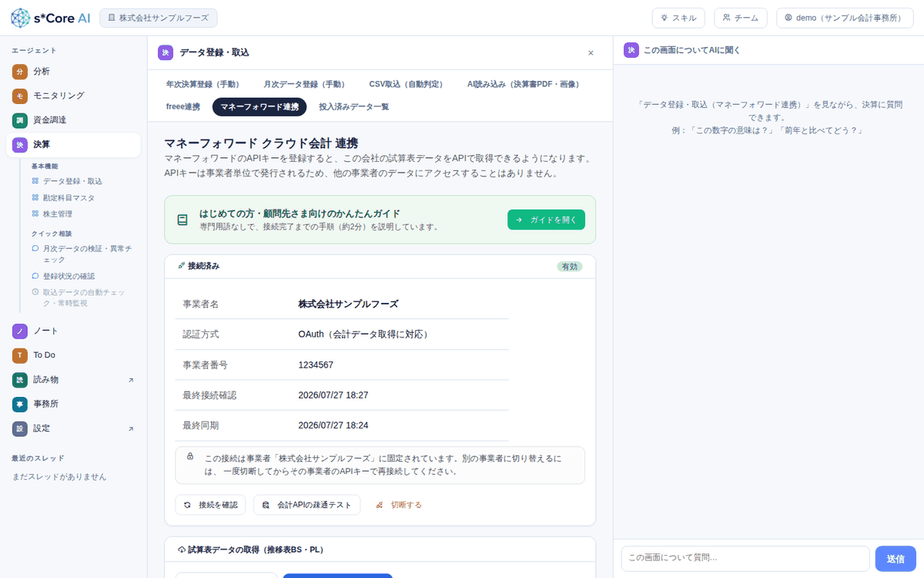
Task: Switch to CSV取込（自動判定）tab
Action: point(406,84)
